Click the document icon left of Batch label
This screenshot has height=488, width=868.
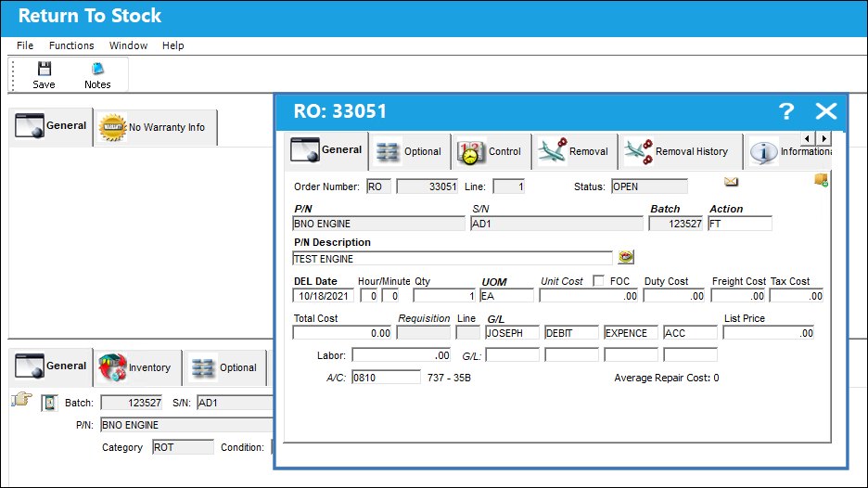[49, 403]
